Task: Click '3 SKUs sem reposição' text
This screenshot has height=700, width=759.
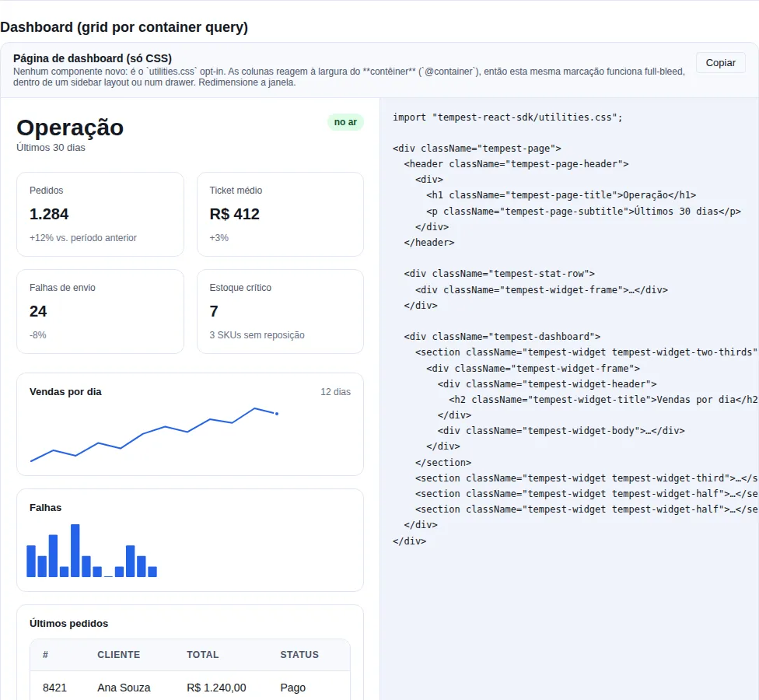Action: pos(257,335)
